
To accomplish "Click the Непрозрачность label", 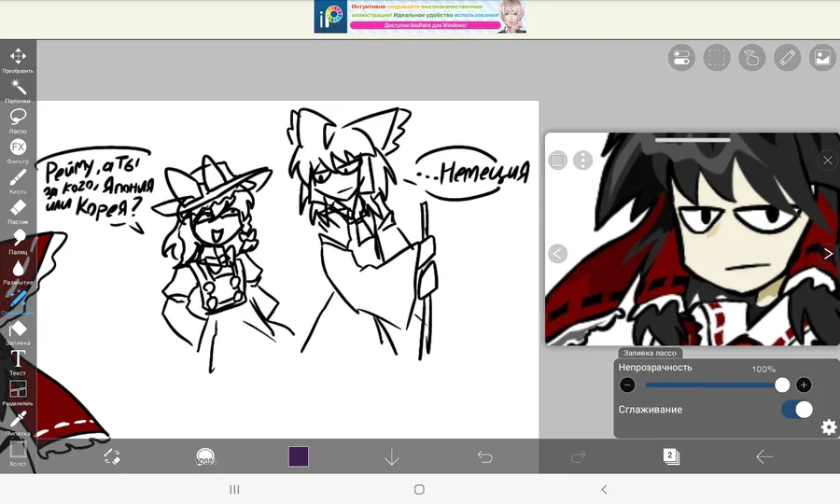I will pos(655,368).
